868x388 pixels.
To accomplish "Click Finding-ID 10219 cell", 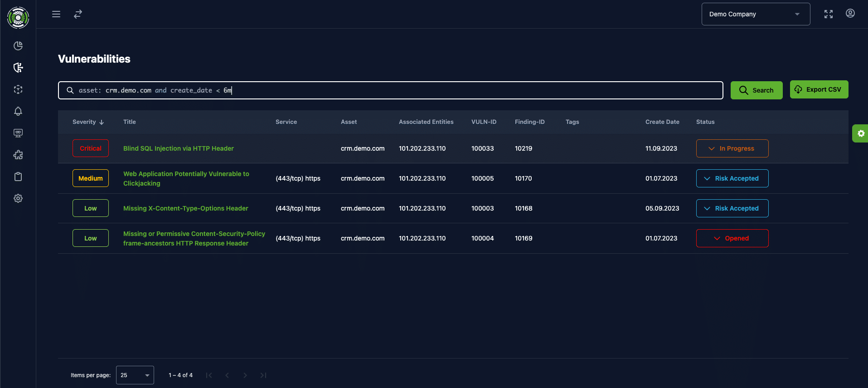I will (524, 148).
